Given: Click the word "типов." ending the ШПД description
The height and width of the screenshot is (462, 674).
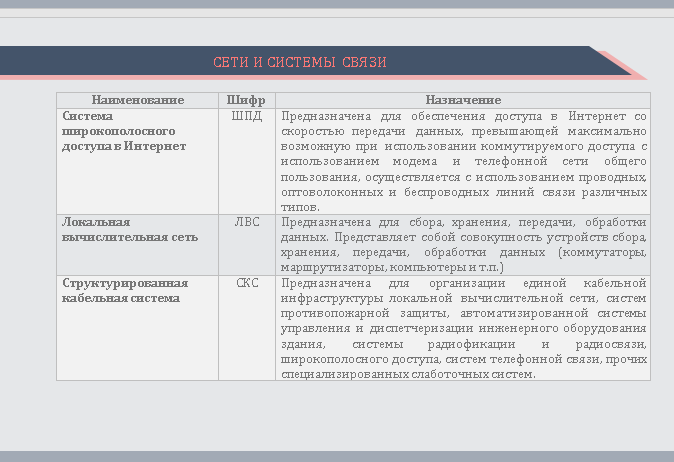Looking at the screenshot, I should (x=301, y=207).
